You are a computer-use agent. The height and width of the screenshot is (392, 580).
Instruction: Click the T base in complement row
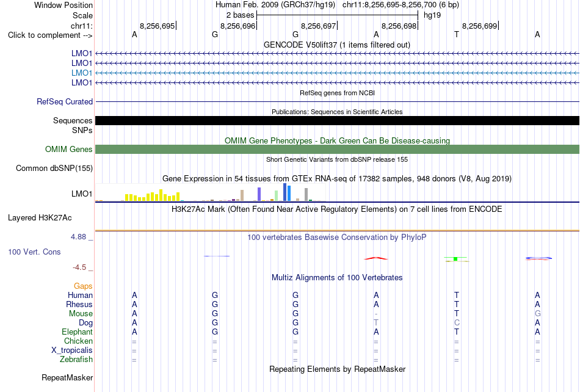point(457,34)
